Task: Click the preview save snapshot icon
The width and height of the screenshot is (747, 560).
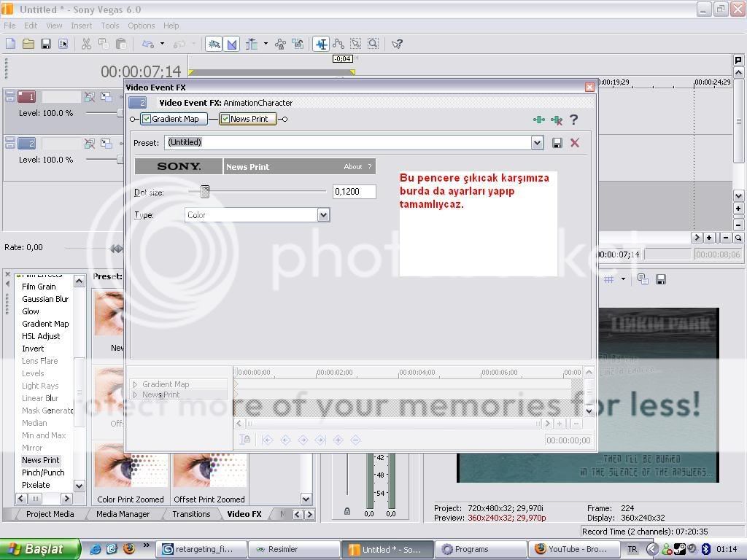Action: pos(660,279)
